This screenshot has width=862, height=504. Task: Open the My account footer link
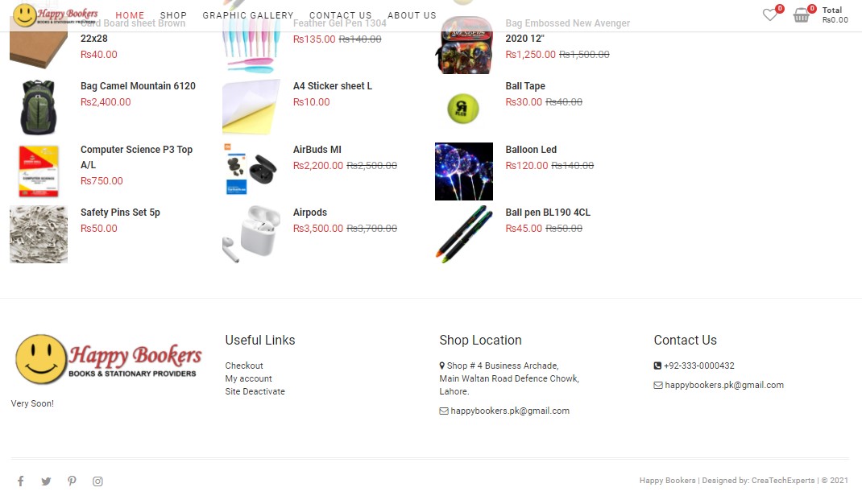[248, 378]
